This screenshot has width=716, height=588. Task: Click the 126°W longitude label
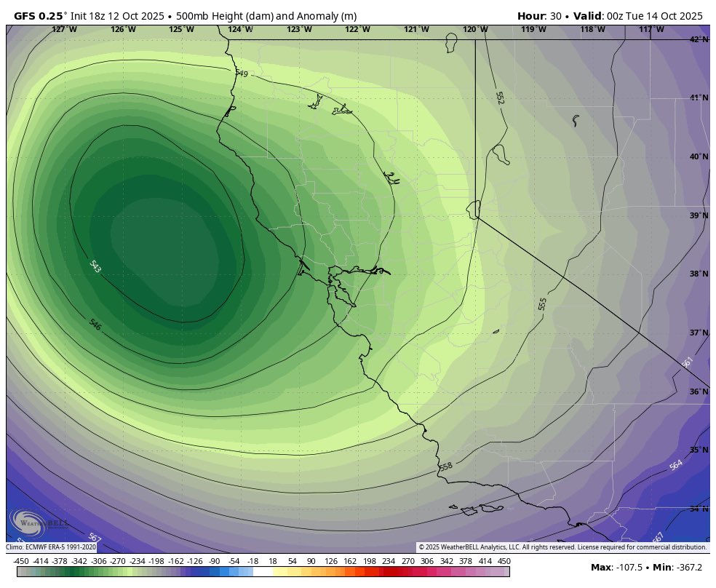click(123, 29)
